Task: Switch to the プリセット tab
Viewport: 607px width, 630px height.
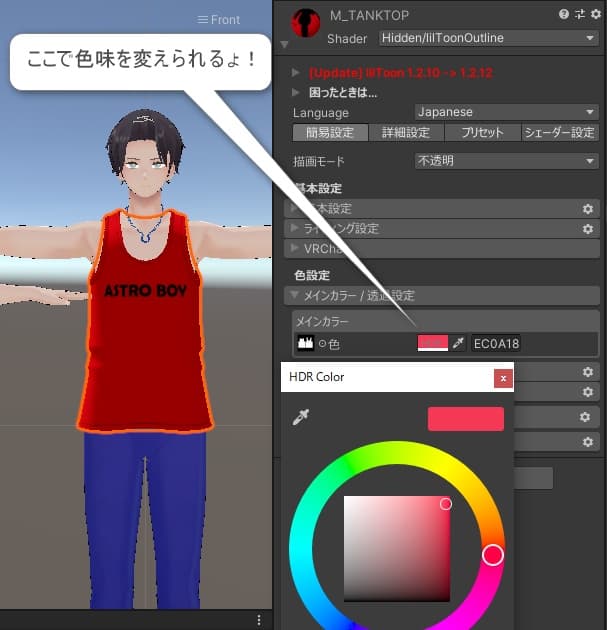Action: pos(482,133)
